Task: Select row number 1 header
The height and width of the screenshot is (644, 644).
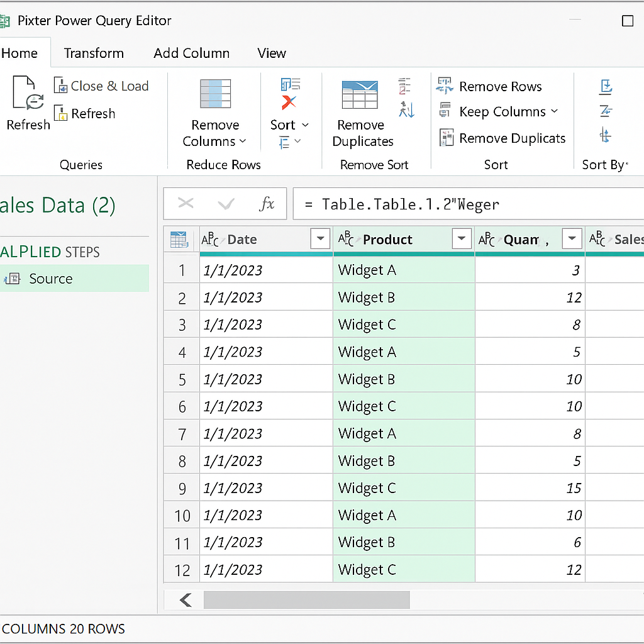Action: (x=182, y=270)
